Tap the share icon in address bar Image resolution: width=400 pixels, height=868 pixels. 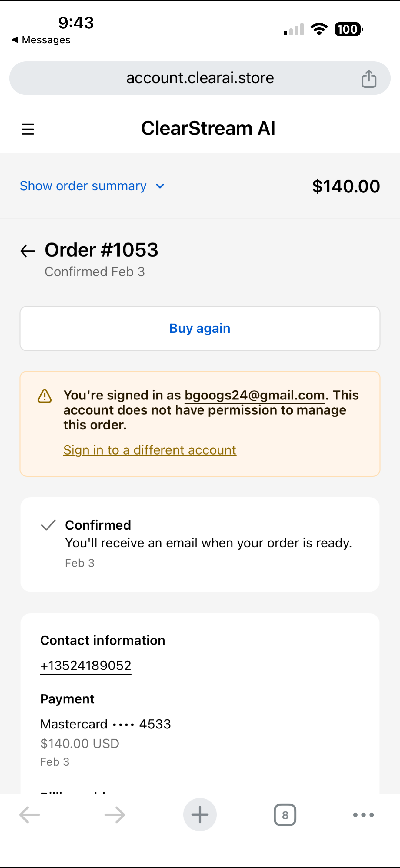[x=368, y=79]
